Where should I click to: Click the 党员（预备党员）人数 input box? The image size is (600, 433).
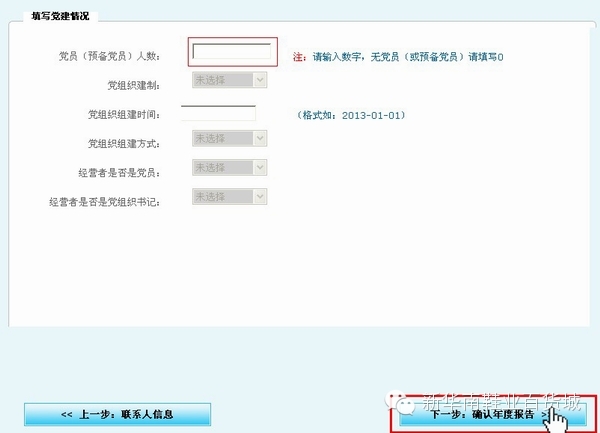click(x=231, y=54)
